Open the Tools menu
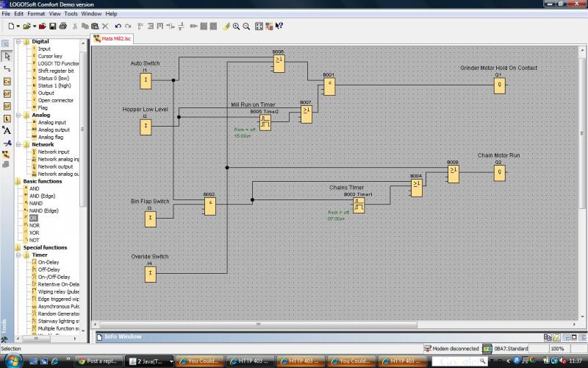Screen dimensions: 588x368 click(71, 13)
